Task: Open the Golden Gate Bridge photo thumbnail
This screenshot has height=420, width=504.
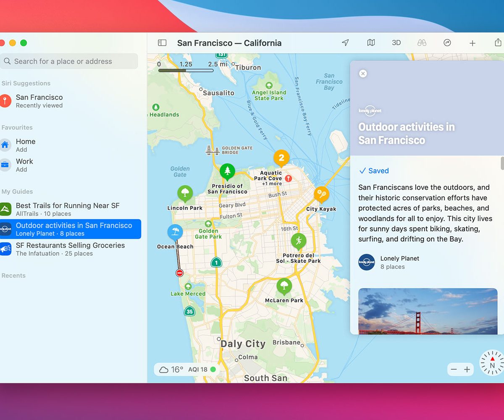Action: (x=428, y=311)
